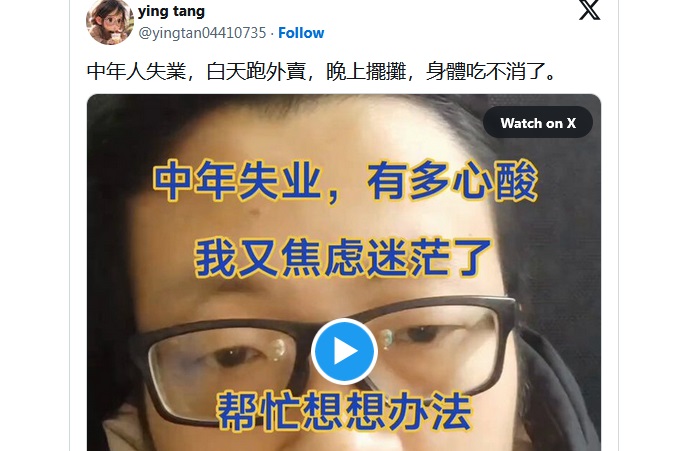Click the phrase 晚上擺攤 in the tweet
Image resolution: width=688 pixels, height=451 pixels.
click(366, 71)
